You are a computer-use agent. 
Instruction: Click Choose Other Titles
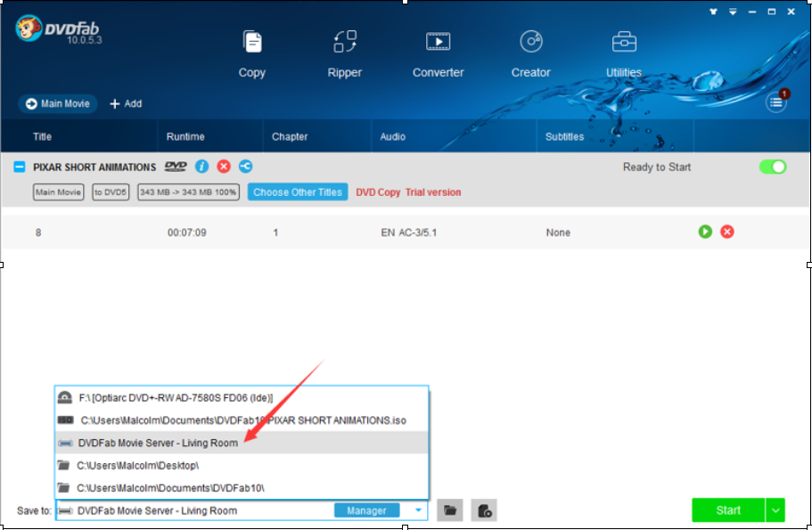click(298, 192)
